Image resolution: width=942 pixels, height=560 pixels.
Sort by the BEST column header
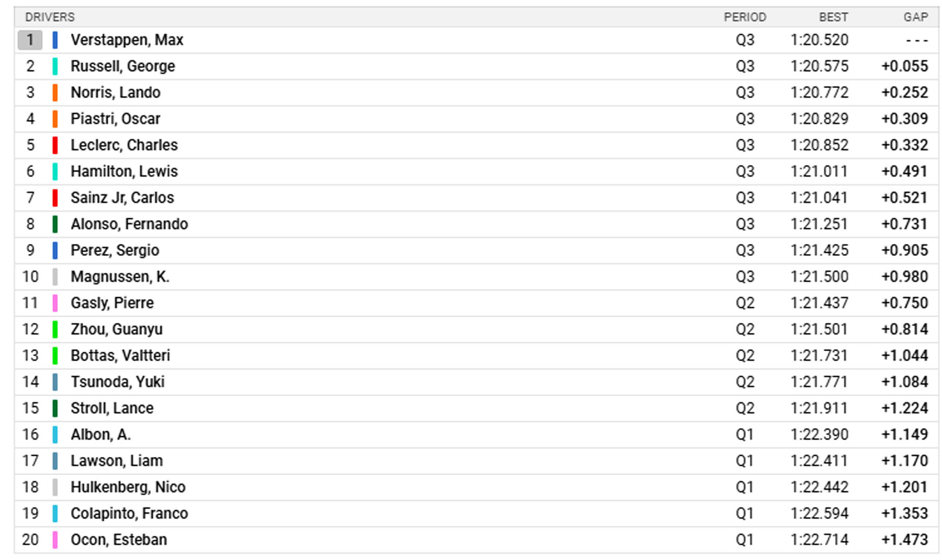[833, 17]
